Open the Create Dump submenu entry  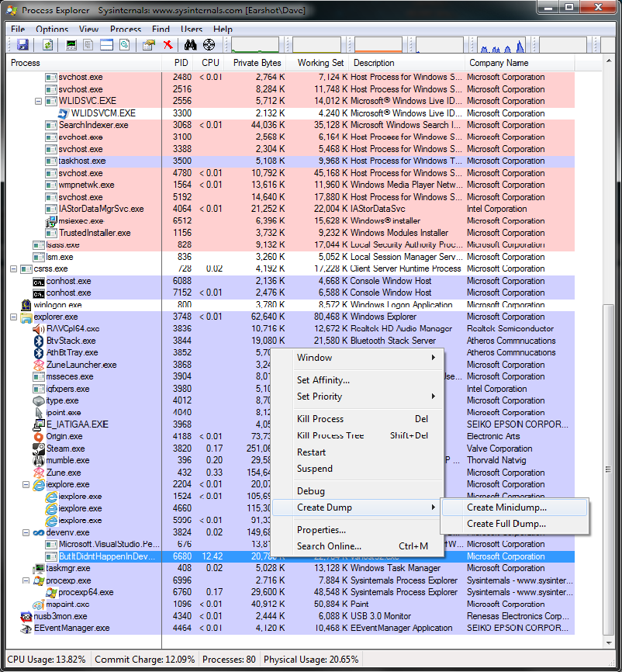(x=358, y=507)
